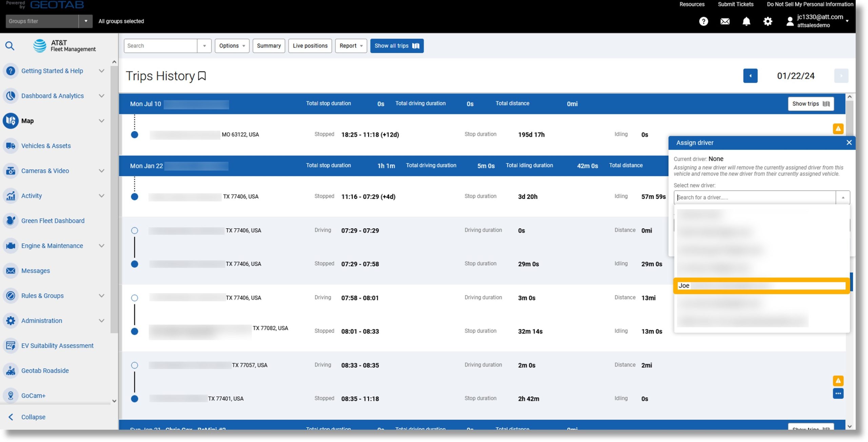Click warning icon on Mon Jul 10 row
Screen dimensions: 868x442
tap(838, 129)
